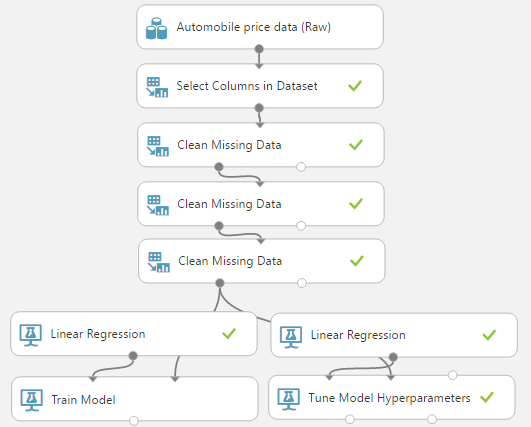Click the green checkmark on Select Columns in Dataset

coord(355,86)
